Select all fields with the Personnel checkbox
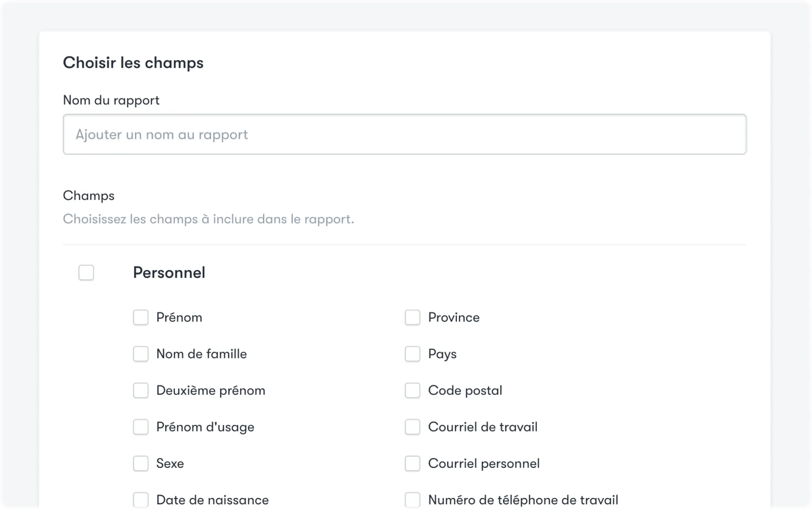Viewport: 812px width, 509px height. [x=86, y=273]
